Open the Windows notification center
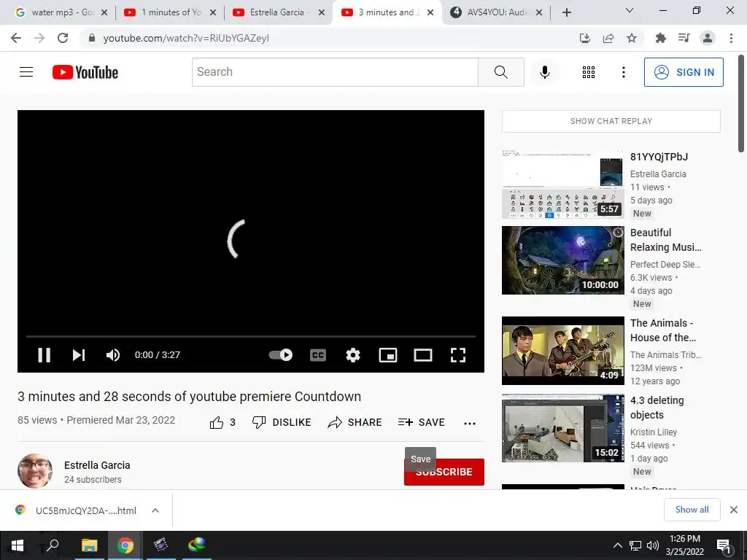Image resolution: width=747 pixels, height=560 pixels. tap(724, 545)
